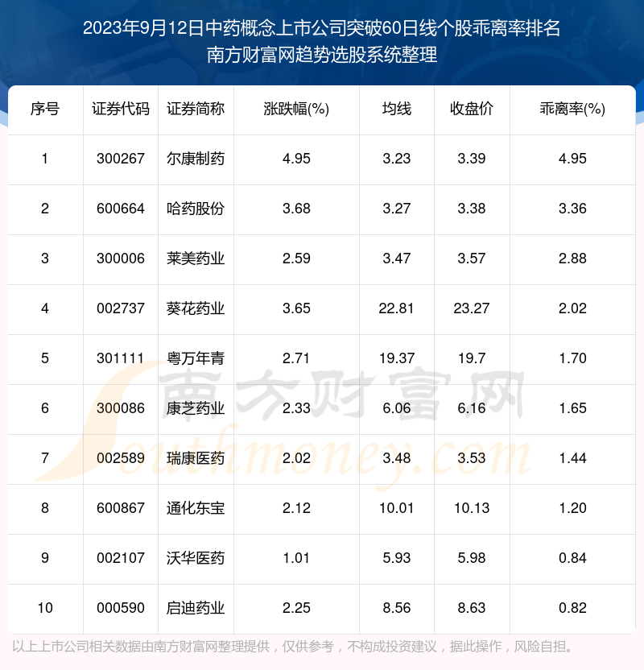Click the 序号 column header
Screen dimensions: 644x670
[x=45, y=109]
